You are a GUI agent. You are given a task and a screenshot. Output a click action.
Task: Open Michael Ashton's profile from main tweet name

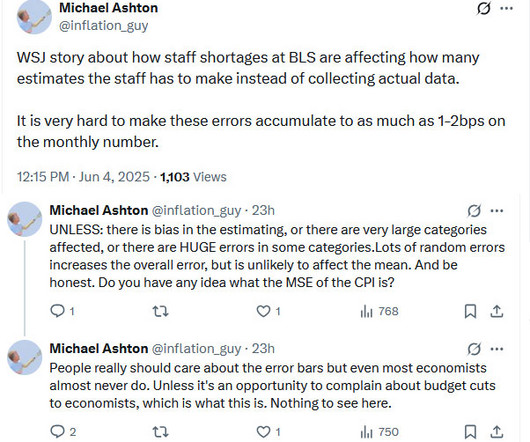pyautogui.click(x=109, y=8)
